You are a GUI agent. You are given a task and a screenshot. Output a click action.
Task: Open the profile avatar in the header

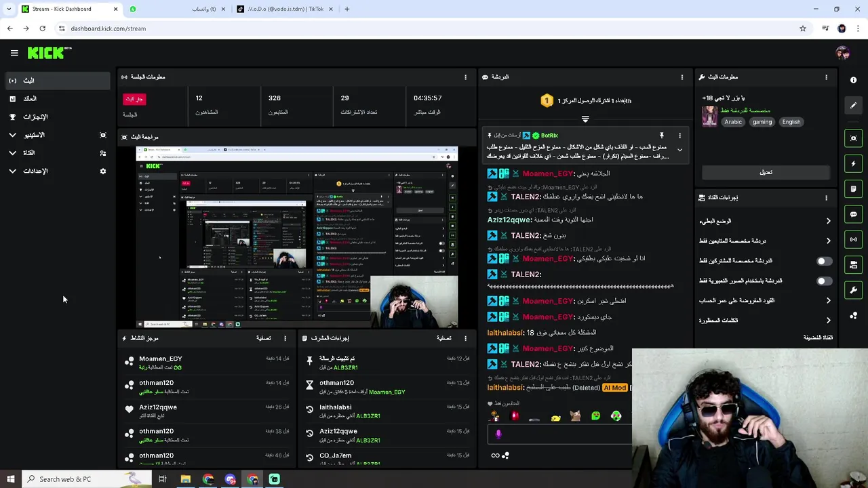[842, 53]
